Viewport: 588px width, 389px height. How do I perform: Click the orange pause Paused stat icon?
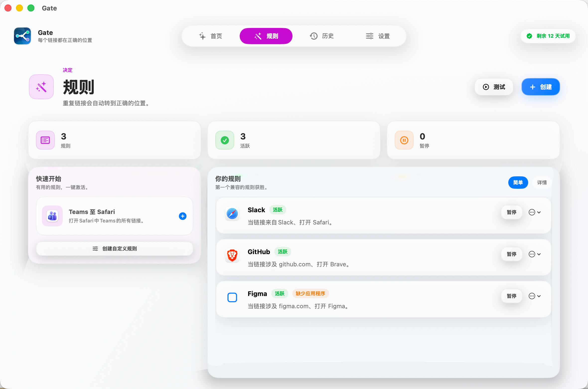(404, 140)
